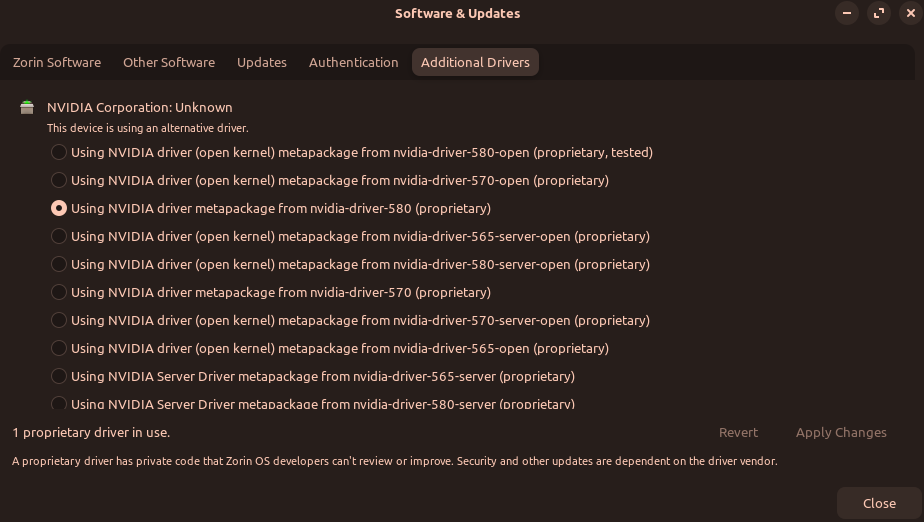The image size is (924, 522).
Task: Open the Authentication tab
Action: click(x=353, y=62)
